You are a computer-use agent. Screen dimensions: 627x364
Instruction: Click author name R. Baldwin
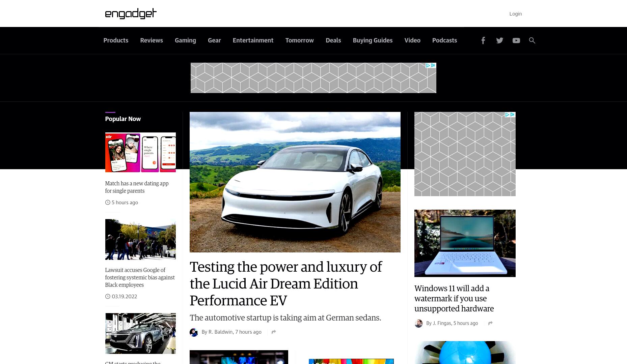pyautogui.click(x=220, y=332)
